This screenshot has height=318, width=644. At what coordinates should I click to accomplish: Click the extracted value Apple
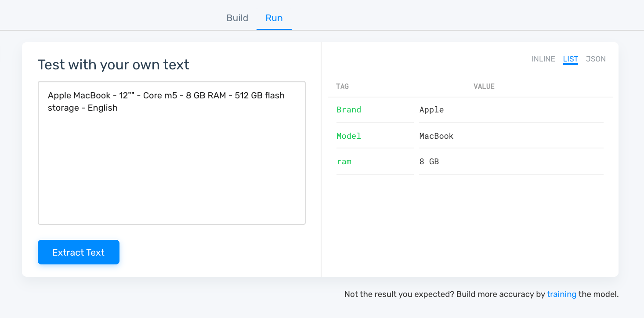click(431, 110)
